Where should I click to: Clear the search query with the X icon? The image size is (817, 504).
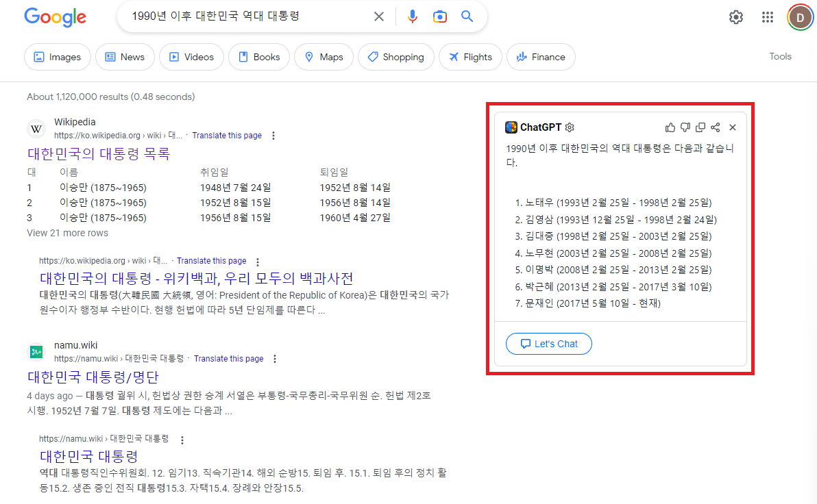[x=379, y=16]
